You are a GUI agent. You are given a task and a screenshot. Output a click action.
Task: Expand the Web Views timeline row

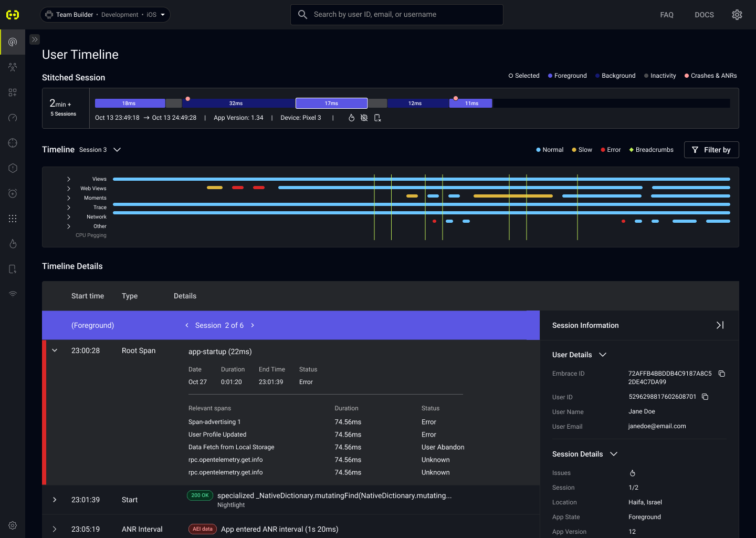click(69, 189)
